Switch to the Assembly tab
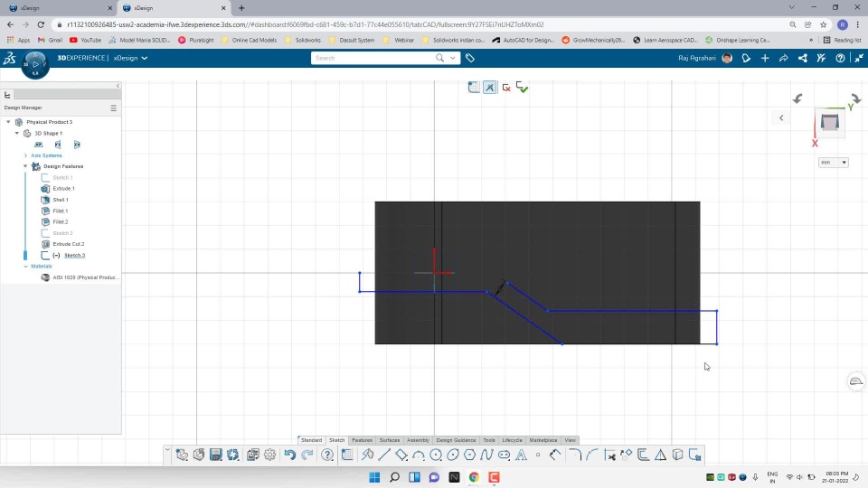 click(x=418, y=440)
